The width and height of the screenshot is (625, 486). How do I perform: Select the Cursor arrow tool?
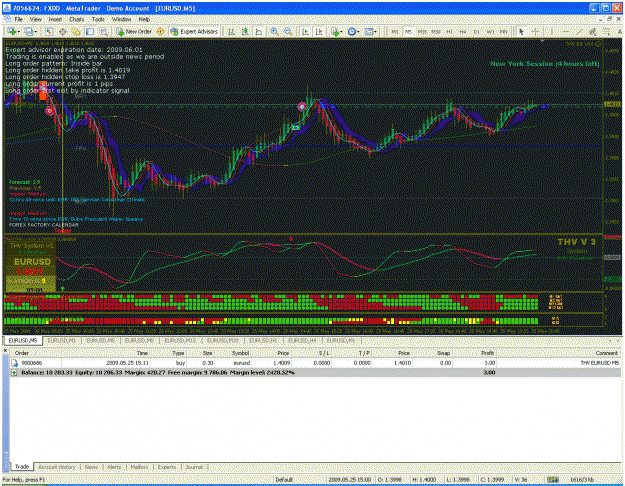pos(521,31)
